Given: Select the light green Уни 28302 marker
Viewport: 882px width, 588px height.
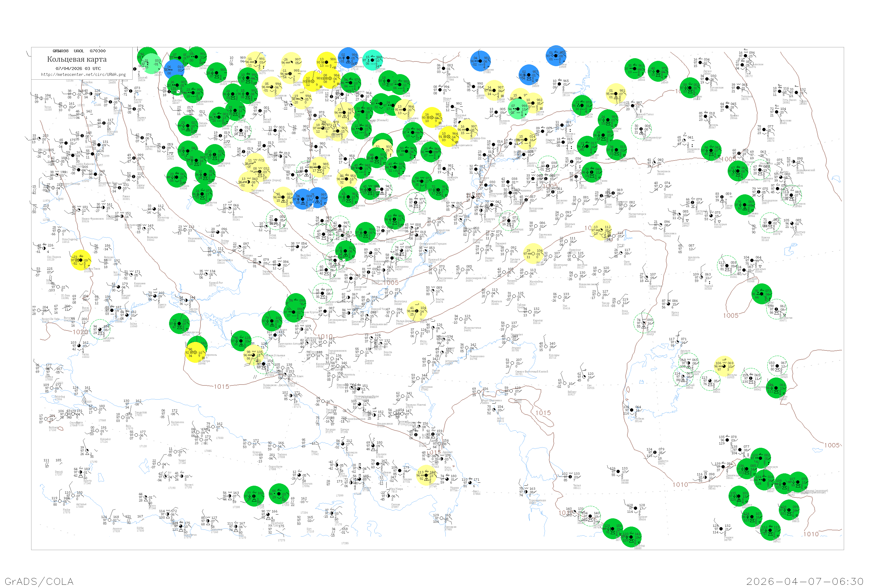Looking at the screenshot, I should coord(518,109).
